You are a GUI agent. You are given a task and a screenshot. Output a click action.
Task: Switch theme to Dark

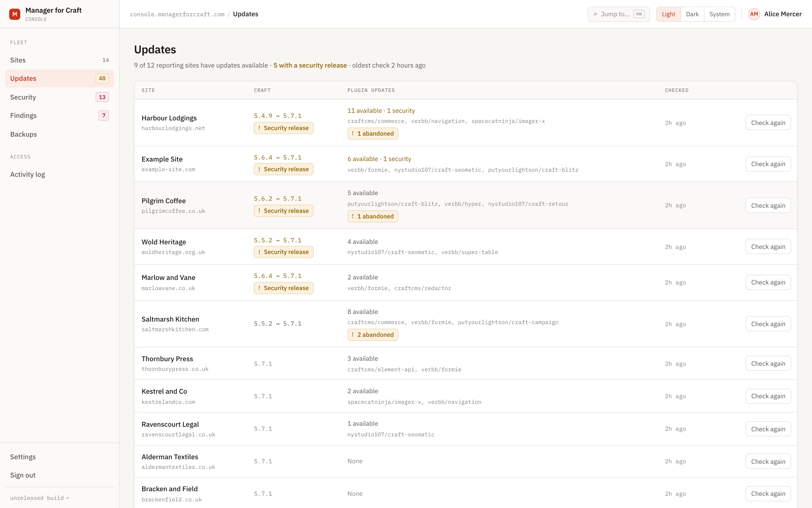click(692, 14)
